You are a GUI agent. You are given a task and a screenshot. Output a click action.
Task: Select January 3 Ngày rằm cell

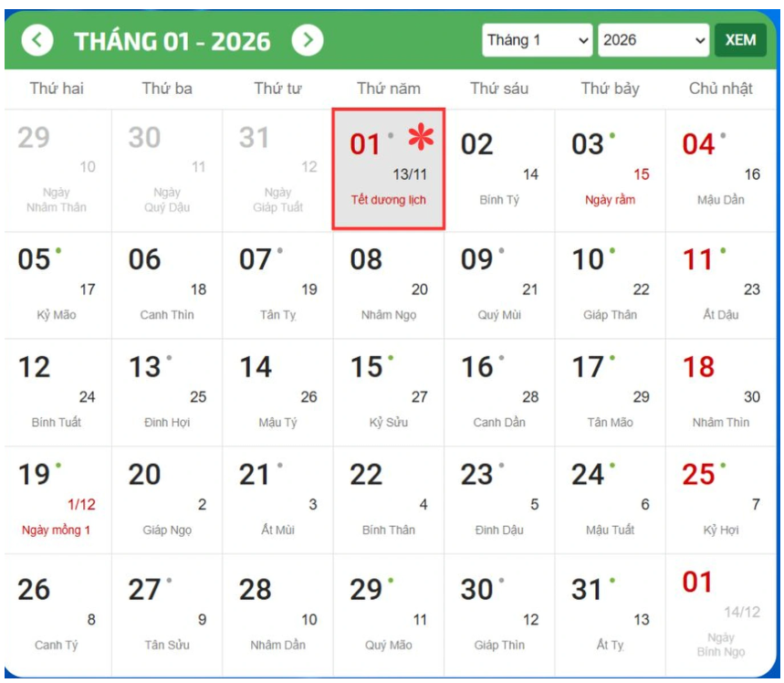pos(610,170)
